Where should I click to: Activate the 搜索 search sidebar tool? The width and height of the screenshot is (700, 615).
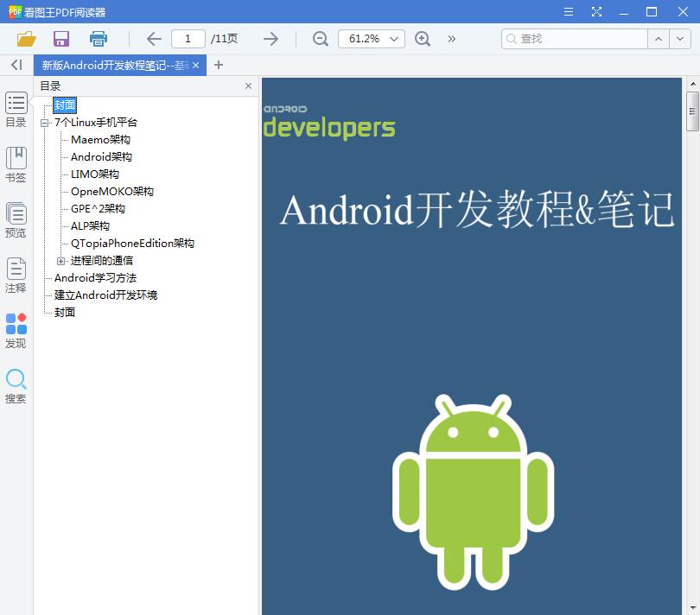click(16, 383)
